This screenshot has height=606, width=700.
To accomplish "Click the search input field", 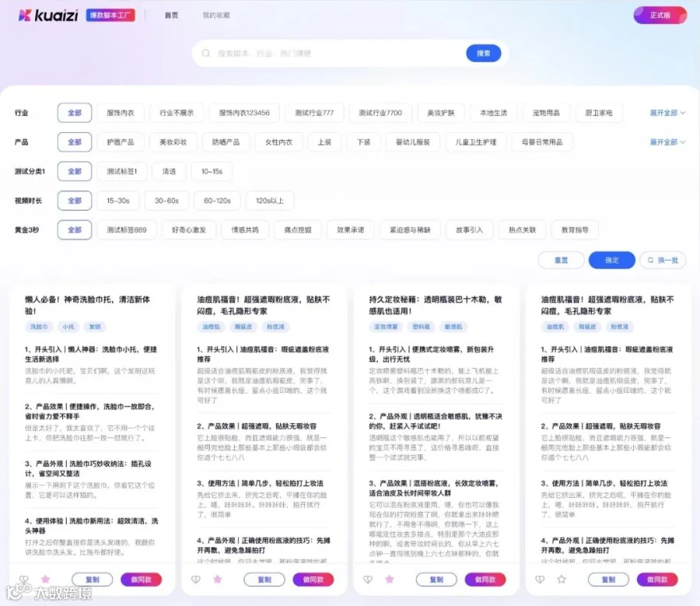I will coord(327,54).
